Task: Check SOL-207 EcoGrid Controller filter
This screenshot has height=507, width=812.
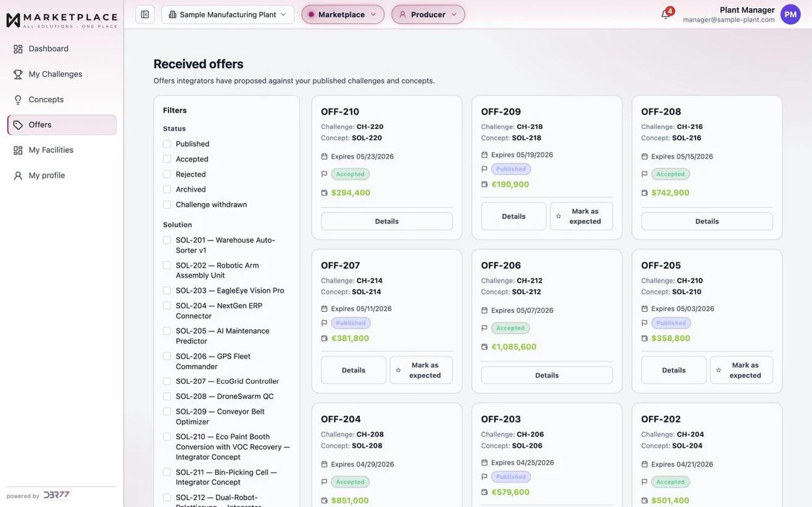Action: [x=167, y=381]
